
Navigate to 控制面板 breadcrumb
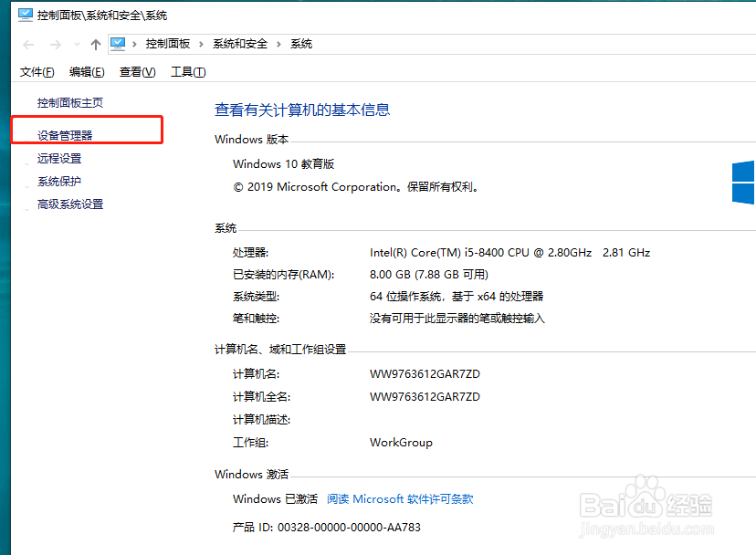click(x=168, y=44)
